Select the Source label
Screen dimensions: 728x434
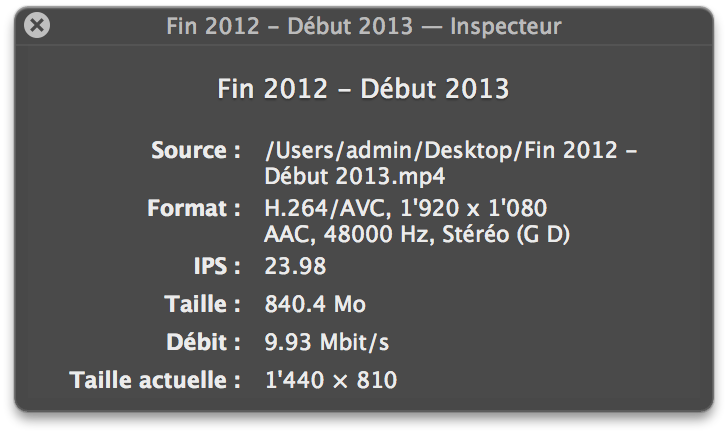tap(195, 151)
